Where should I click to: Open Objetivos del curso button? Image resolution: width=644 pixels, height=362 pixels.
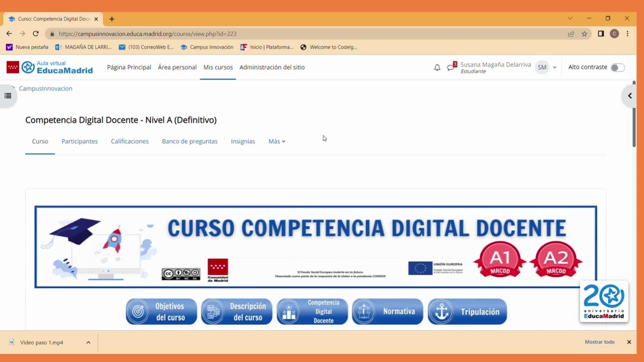click(x=161, y=312)
